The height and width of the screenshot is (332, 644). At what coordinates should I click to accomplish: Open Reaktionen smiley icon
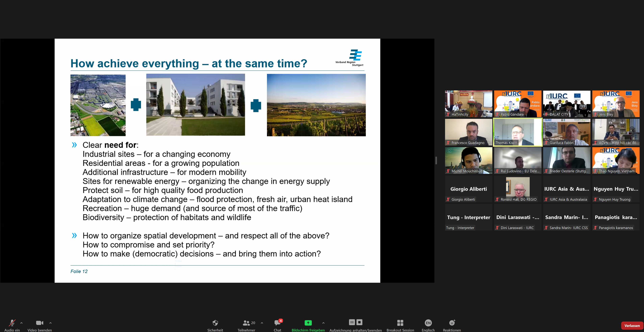pos(452,323)
